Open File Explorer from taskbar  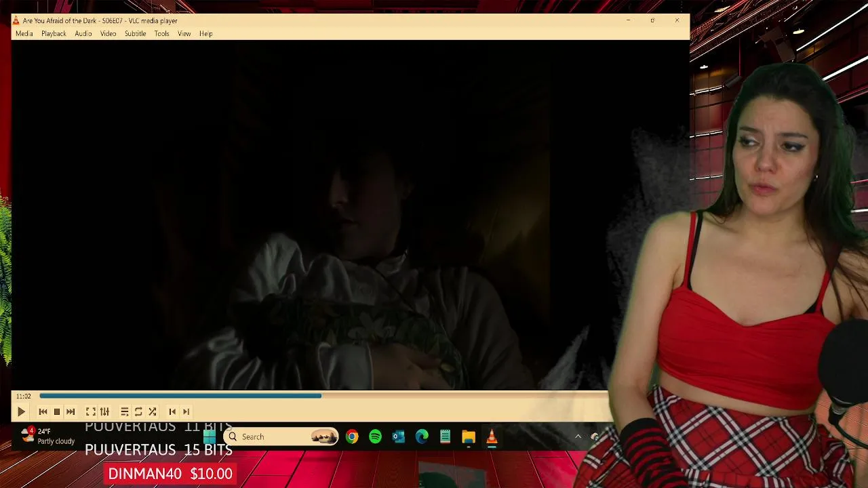[x=469, y=437]
